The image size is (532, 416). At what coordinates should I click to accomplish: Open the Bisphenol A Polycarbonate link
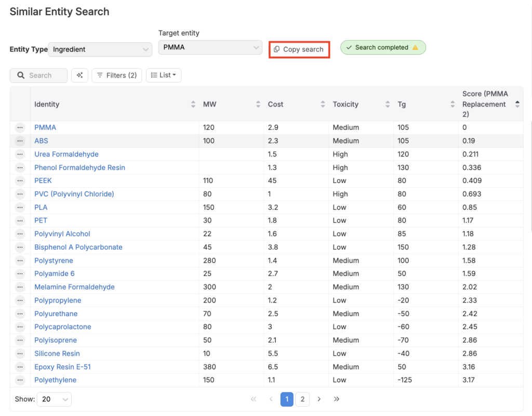click(x=78, y=247)
